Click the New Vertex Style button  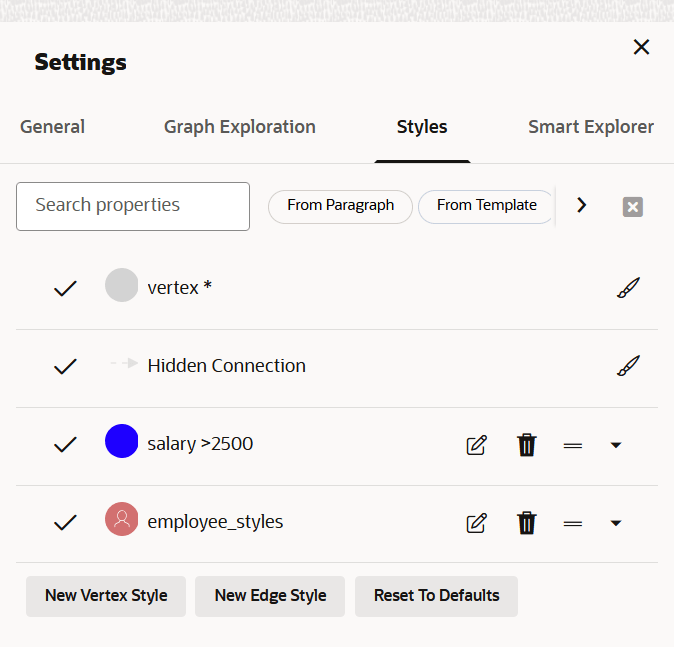coord(106,596)
